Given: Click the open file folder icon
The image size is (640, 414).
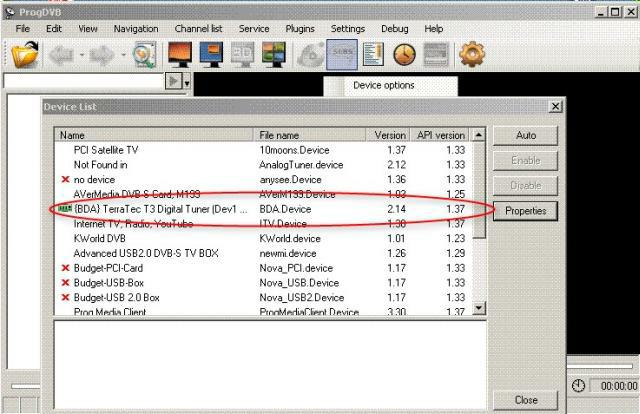Looking at the screenshot, I should coord(25,55).
